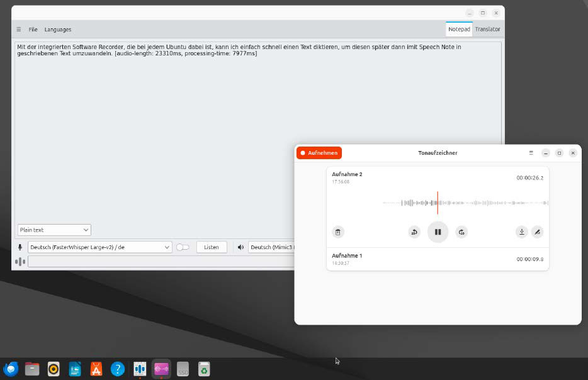Image resolution: width=588 pixels, height=380 pixels.
Task: Open Help from the dock
Action: click(x=118, y=369)
